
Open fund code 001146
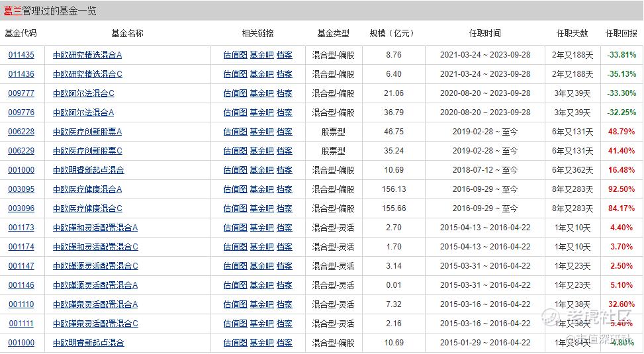click(21, 285)
